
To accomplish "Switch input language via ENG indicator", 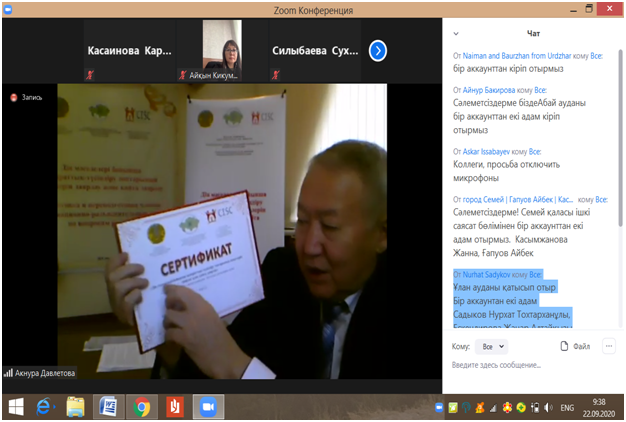I will click(x=567, y=408).
